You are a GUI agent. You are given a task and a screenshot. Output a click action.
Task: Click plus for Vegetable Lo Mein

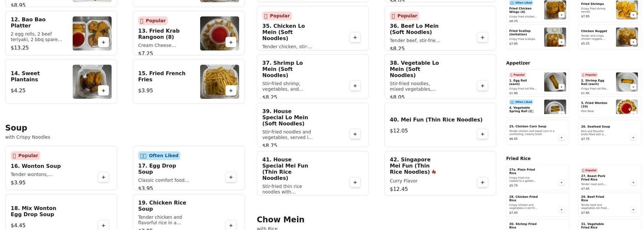482,86
